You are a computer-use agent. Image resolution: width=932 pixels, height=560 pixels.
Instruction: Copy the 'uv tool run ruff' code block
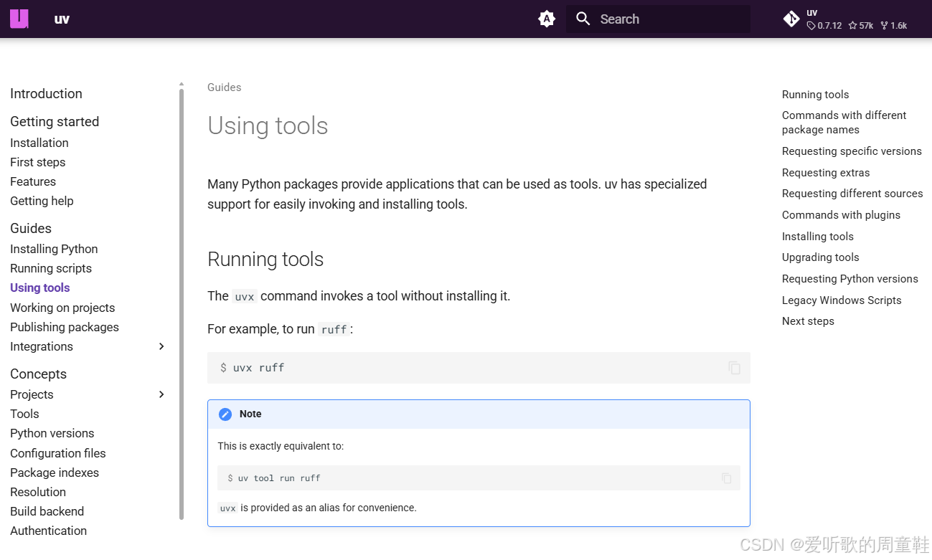click(x=726, y=478)
